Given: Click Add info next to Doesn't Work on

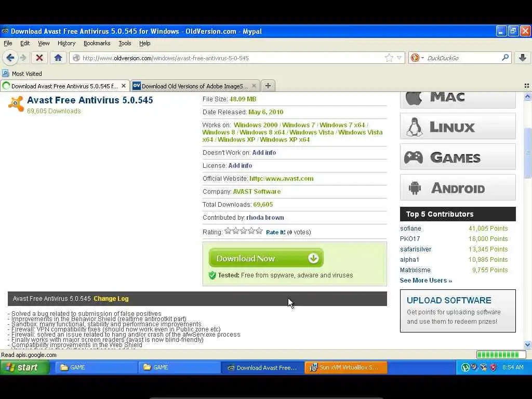Looking at the screenshot, I should (264, 152).
